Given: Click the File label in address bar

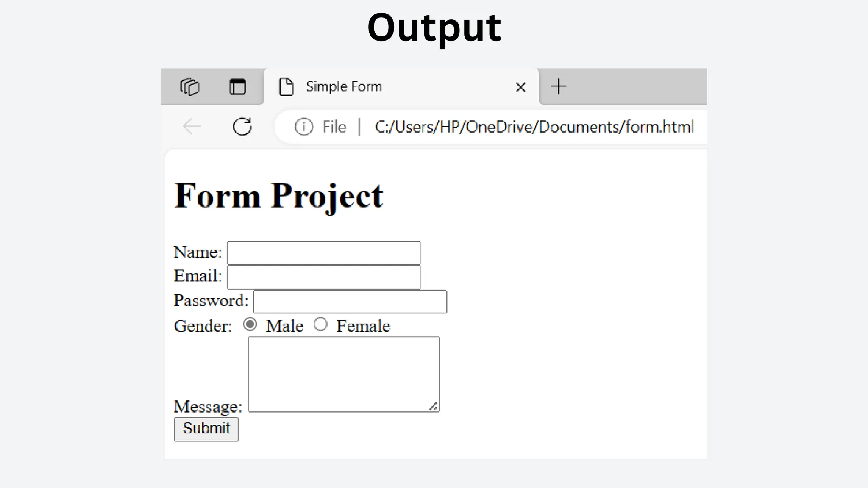Looking at the screenshot, I should point(334,127).
